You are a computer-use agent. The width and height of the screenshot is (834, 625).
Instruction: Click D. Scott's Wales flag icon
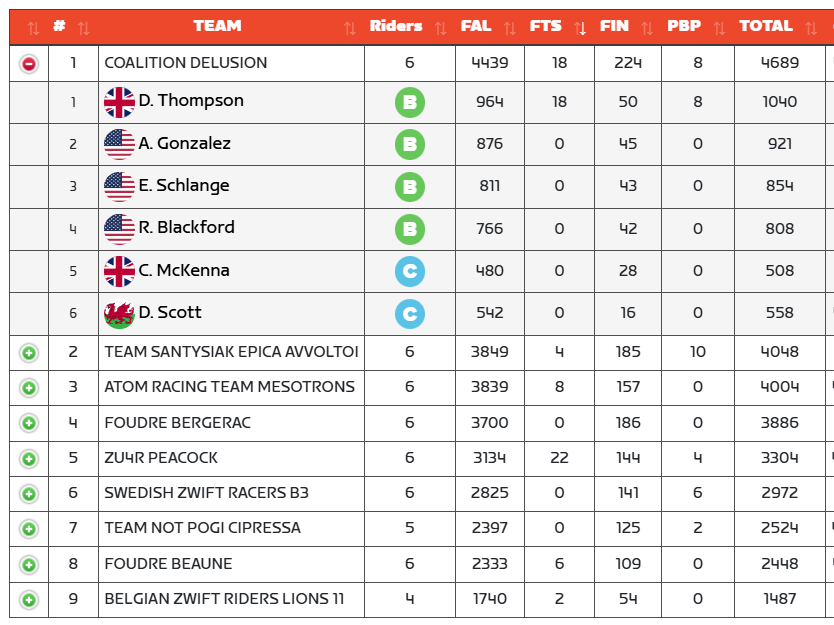click(119, 314)
